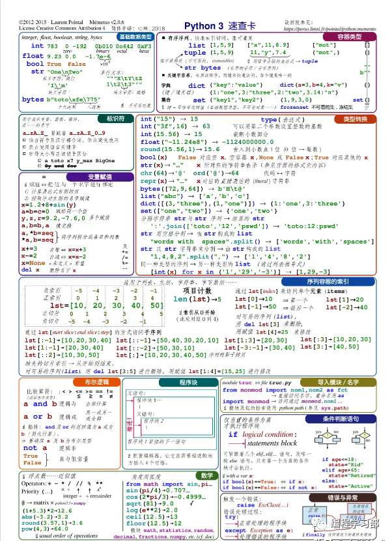
Task: Click the if-statement yes/no flowchart diagram
Action: tap(343, 438)
